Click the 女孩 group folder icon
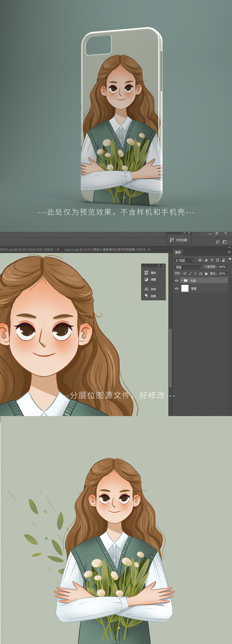 pos(186,280)
